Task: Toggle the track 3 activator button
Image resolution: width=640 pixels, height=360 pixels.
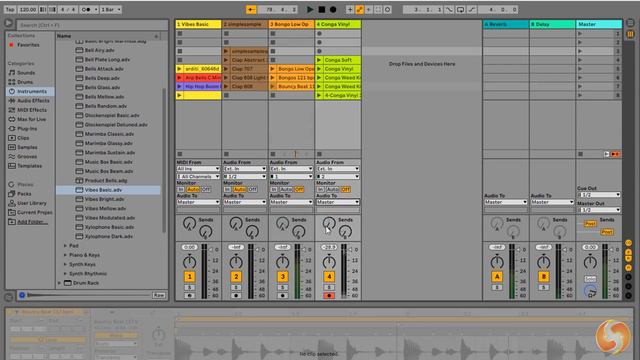Action: click(x=282, y=277)
